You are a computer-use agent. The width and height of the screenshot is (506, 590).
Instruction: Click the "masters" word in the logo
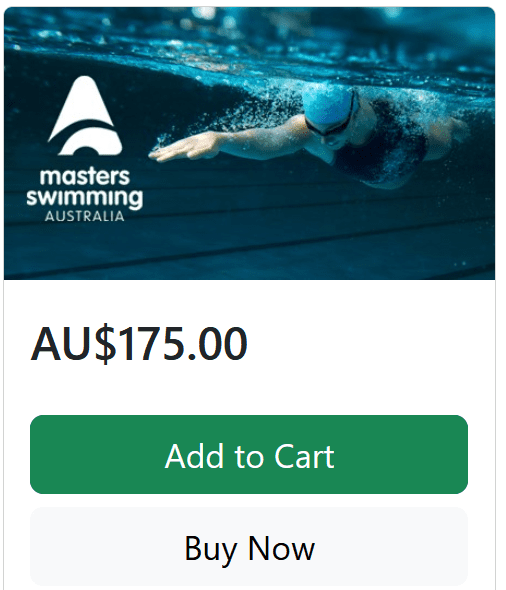85,176
